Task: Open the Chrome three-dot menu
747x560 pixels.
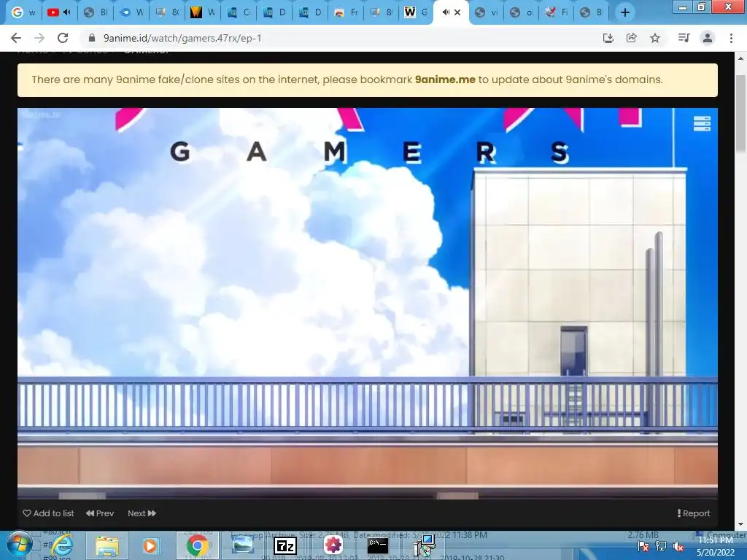Action: coord(731,38)
